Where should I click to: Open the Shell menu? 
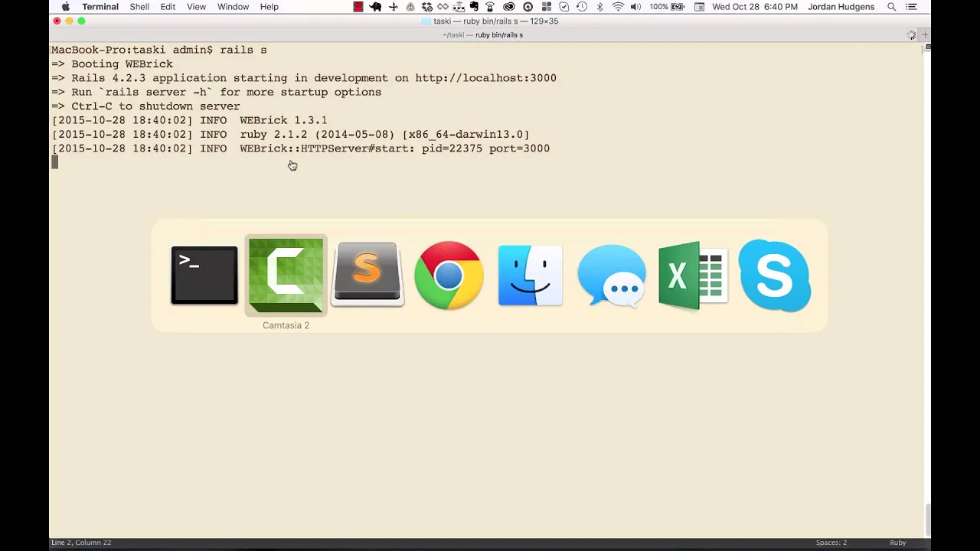tap(139, 7)
